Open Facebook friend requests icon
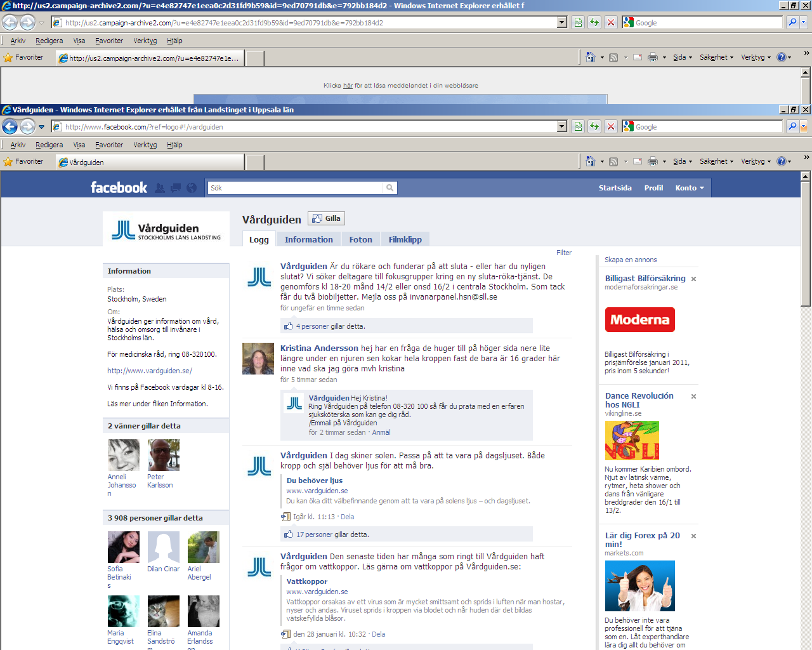This screenshot has width=812, height=650. tap(160, 188)
